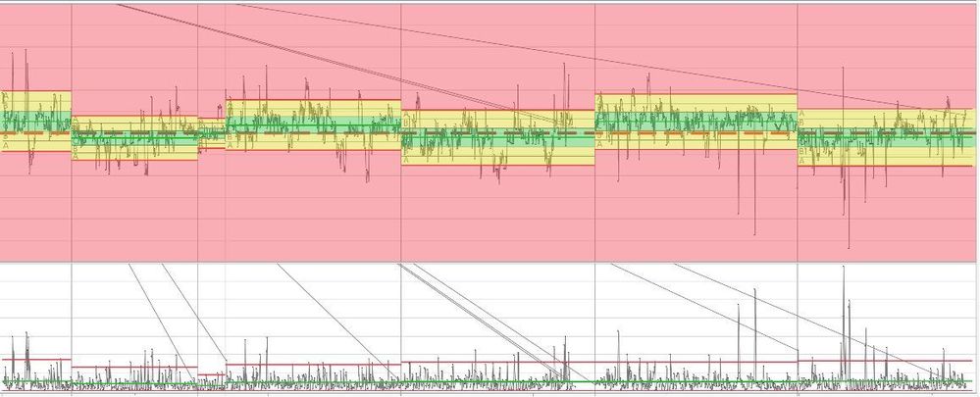The height and width of the screenshot is (397, 980).
Task: Select the tallest upward spike in upper chart's last stage
Action: 843,100
